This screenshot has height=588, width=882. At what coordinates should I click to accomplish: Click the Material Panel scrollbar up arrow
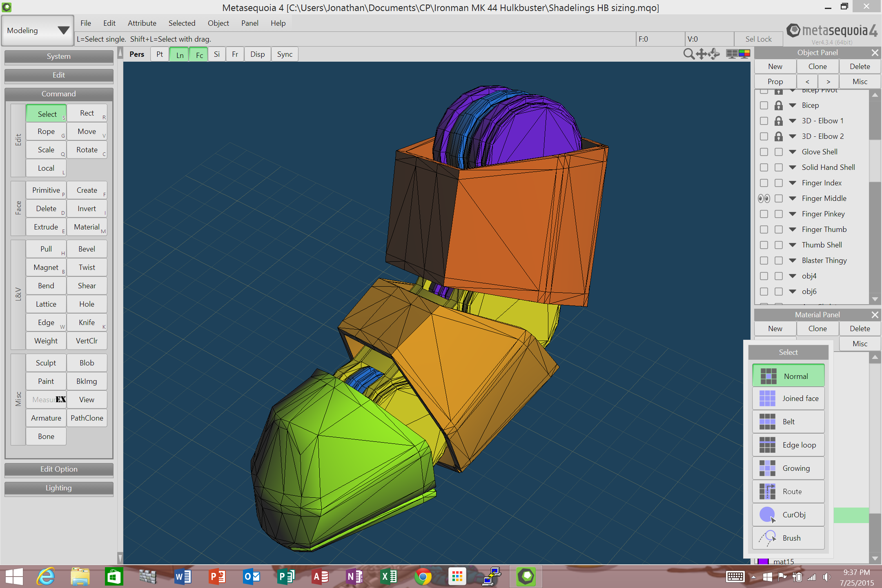(x=875, y=357)
